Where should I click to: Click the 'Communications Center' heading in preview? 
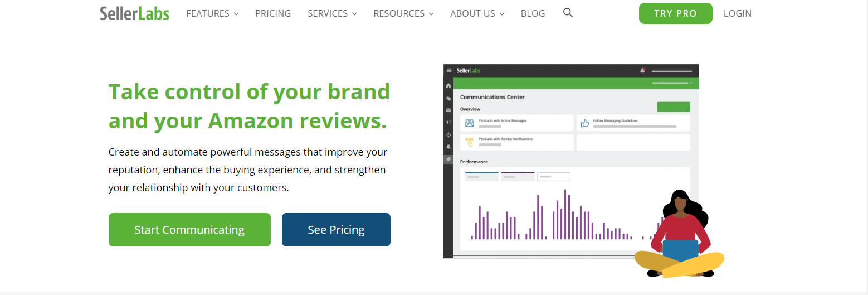click(492, 97)
